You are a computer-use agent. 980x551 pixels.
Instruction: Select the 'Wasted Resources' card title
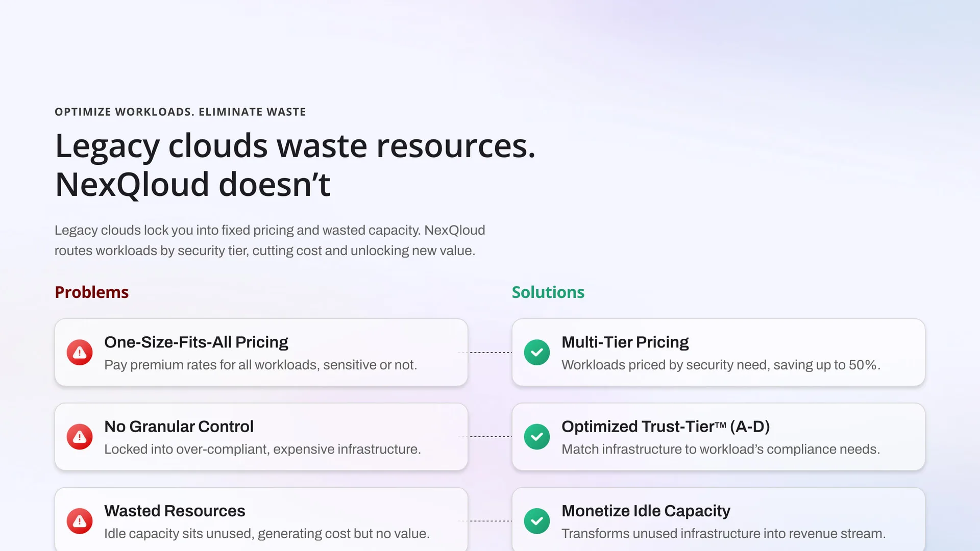(175, 511)
